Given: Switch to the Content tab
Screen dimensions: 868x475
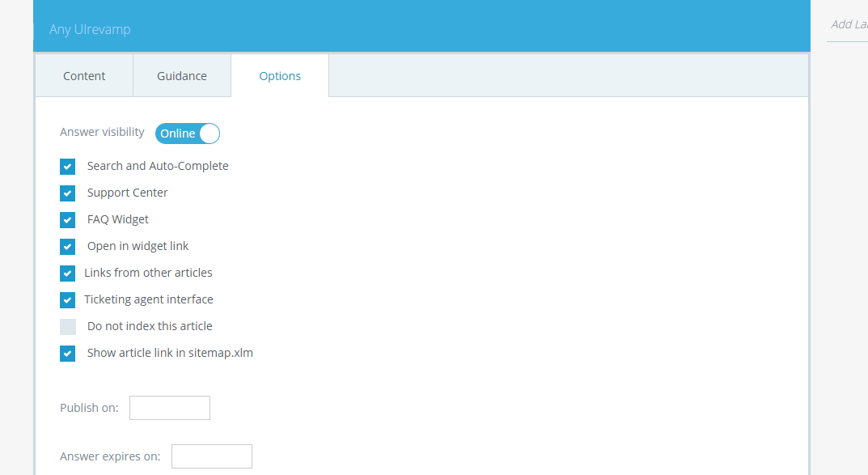Looking at the screenshot, I should pos(84,76).
